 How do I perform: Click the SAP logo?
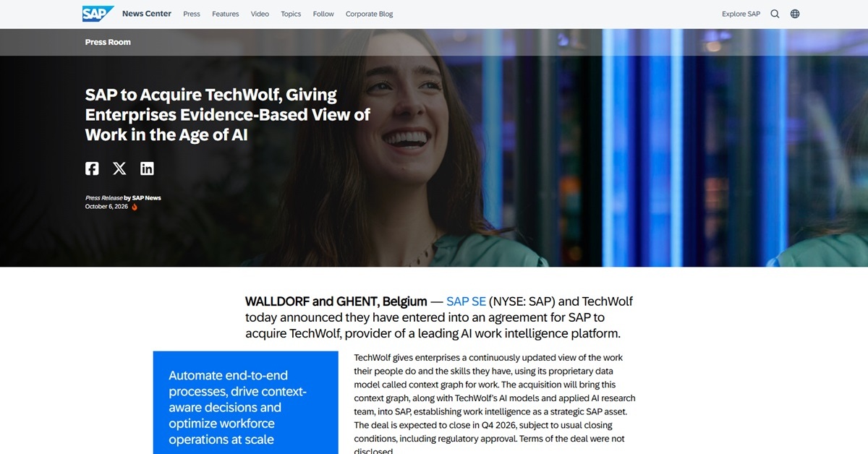(98, 14)
